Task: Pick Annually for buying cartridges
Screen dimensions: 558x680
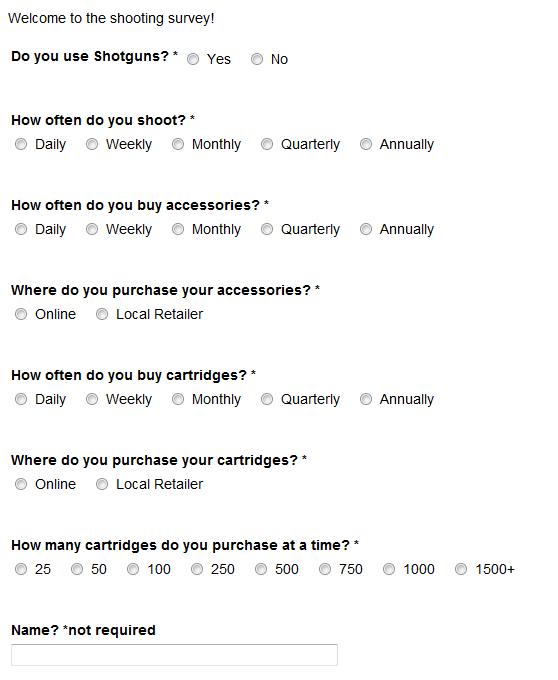Action: [x=366, y=399]
